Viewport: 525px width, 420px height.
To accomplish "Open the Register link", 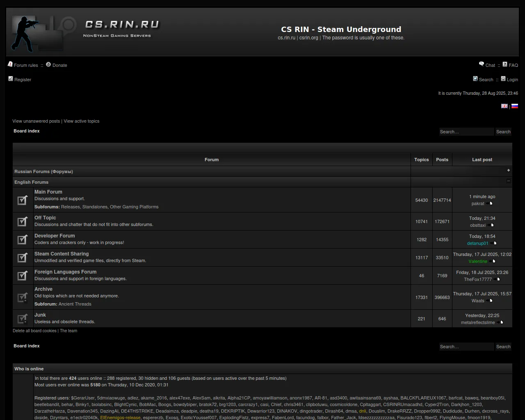I will pyautogui.click(x=23, y=80).
